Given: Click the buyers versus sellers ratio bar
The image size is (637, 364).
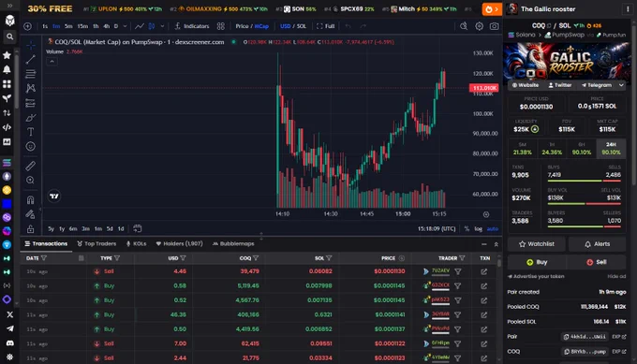Looking at the screenshot, I should pyautogui.click(x=584, y=226).
